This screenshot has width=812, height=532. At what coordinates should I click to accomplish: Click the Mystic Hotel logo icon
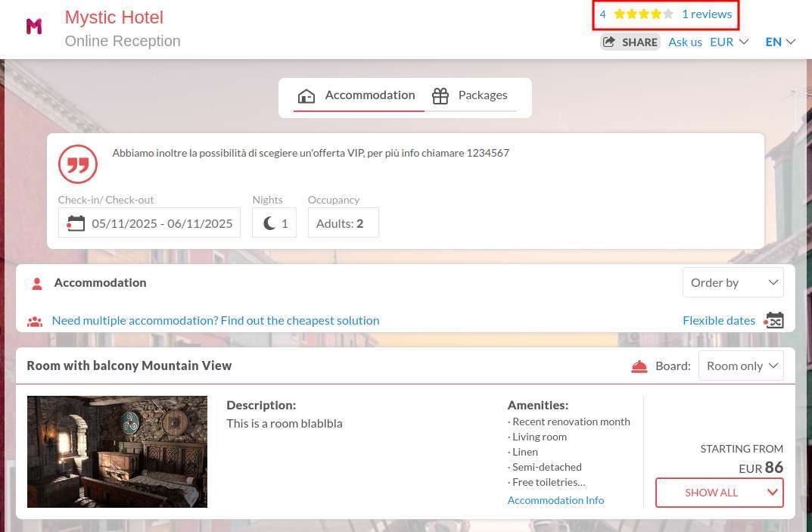pos(34,27)
